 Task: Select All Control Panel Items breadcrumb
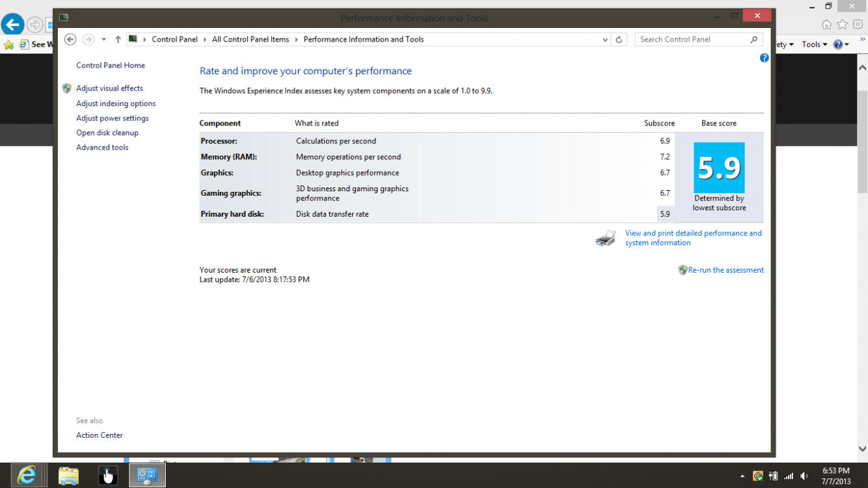click(x=251, y=39)
